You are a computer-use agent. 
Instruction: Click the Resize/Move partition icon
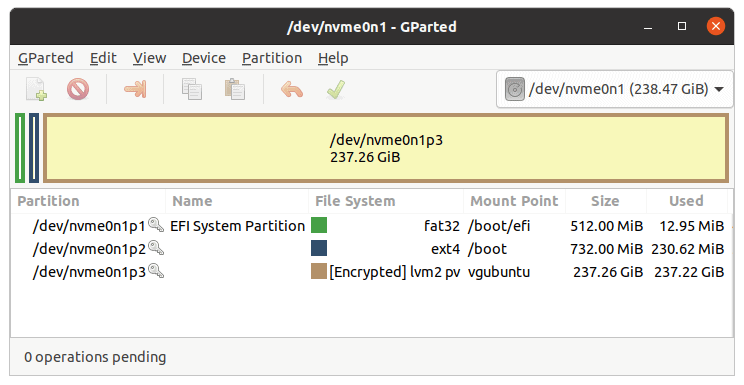pyautogui.click(x=135, y=89)
